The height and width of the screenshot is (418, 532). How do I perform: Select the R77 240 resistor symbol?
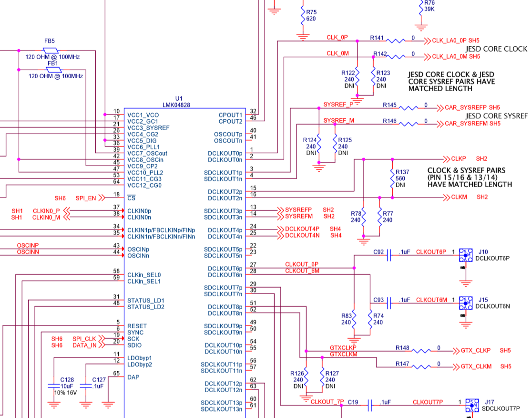[379, 217]
